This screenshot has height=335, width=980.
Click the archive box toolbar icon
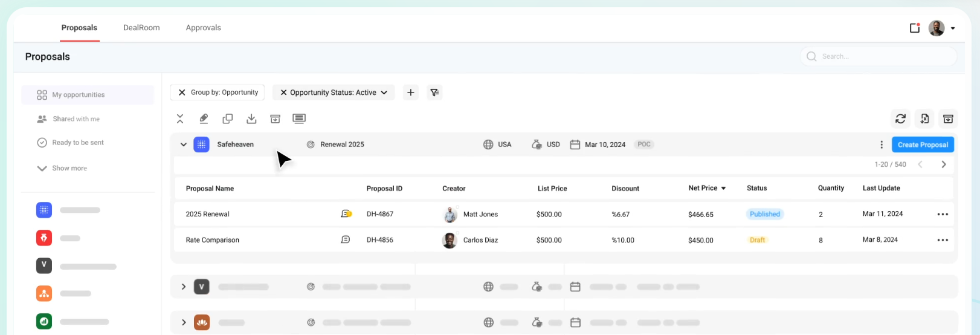coord(276,119)
